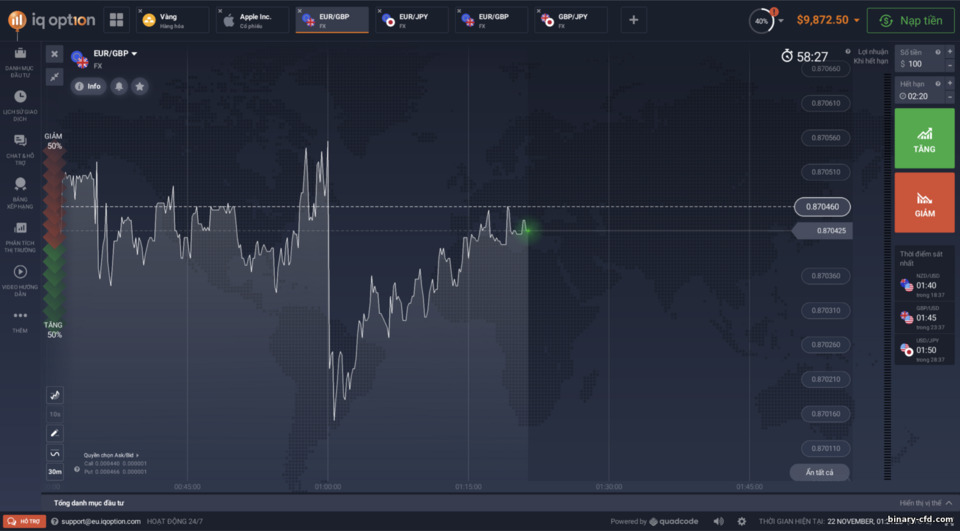Click the Nạp tiền deposit button
The height and width of the screenshot is (531, 960).
(910, 20)
